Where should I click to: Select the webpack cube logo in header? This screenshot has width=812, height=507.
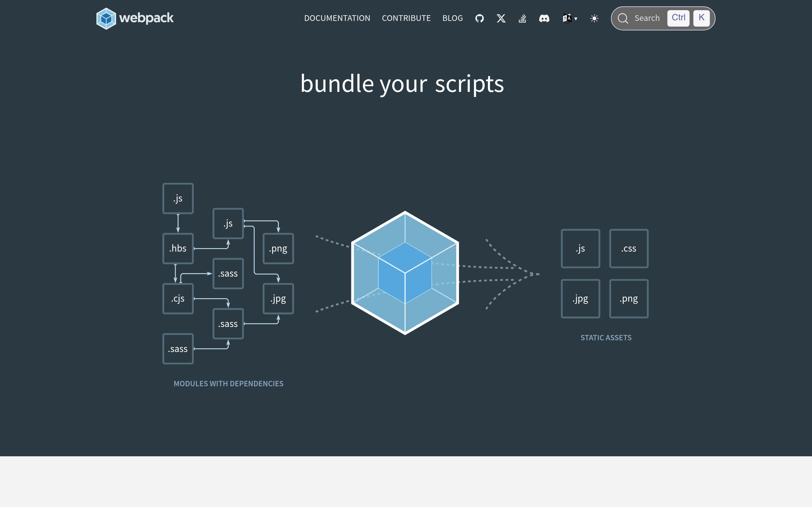(106, 18)
